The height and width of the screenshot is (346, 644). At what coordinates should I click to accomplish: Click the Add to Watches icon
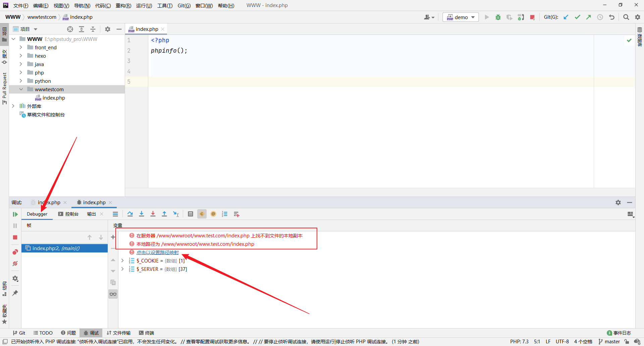click(x=236, y=214)
